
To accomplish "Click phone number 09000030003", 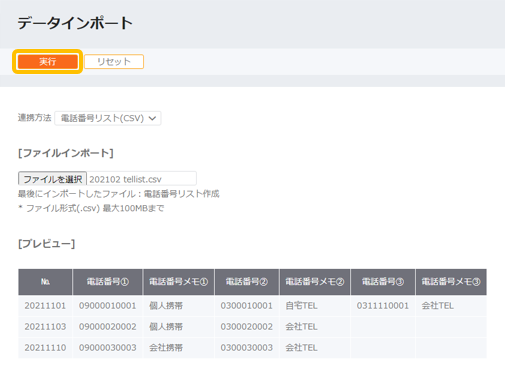I will [107, 348].
